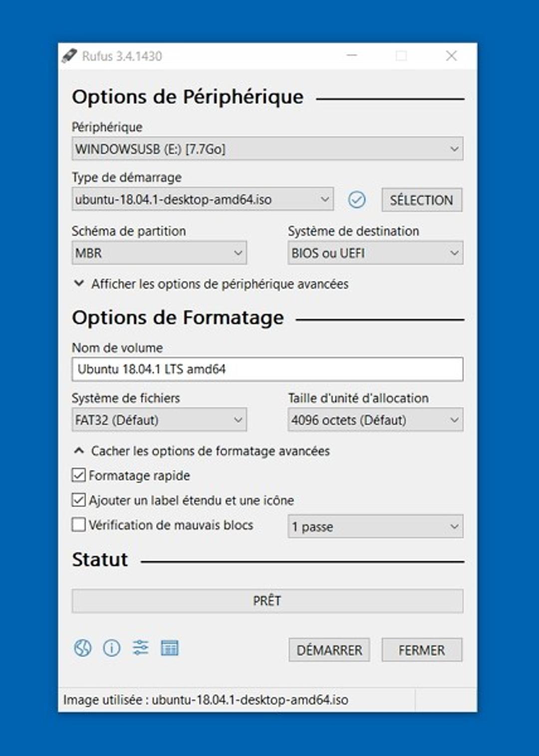This screenshot has height=756, width=539.
Task: Open the About info icon
Action: 111,648
